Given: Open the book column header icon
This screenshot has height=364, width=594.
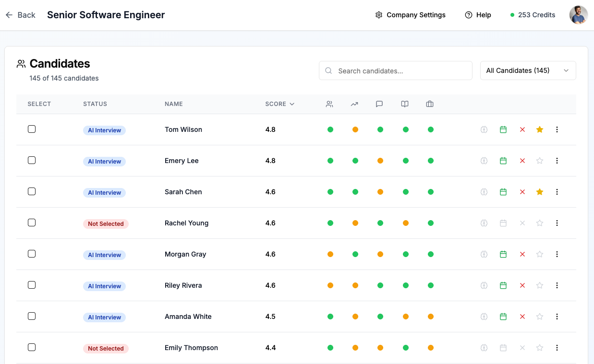Looking at the screenshot, I should coord(404,104).
